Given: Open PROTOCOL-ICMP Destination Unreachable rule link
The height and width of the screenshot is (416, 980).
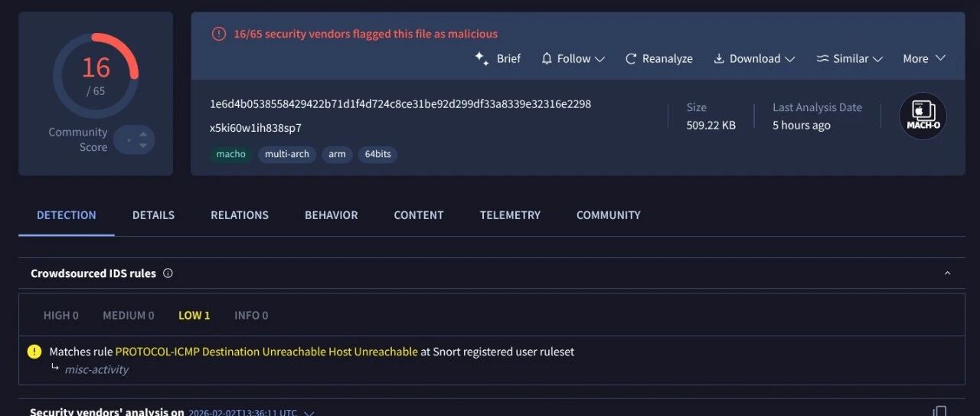Looking at the screenshot, I should coord(266,352).
